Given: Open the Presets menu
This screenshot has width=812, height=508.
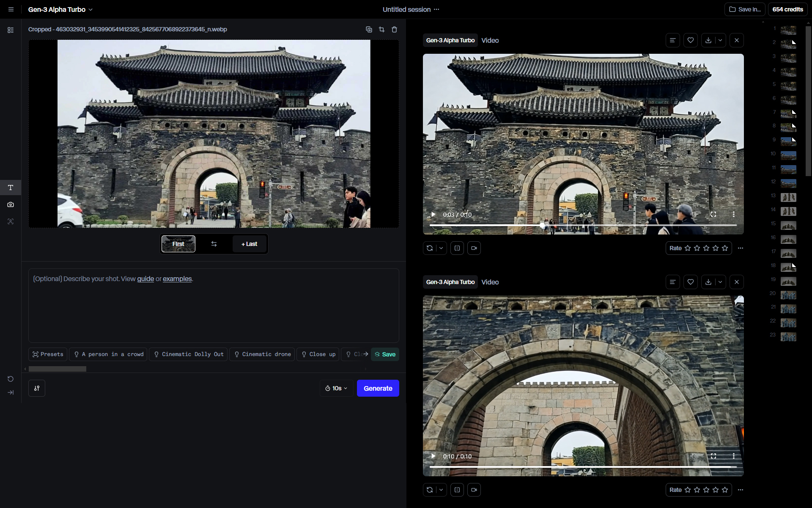Looking at the screenshot, I should [x=48, y=354].
